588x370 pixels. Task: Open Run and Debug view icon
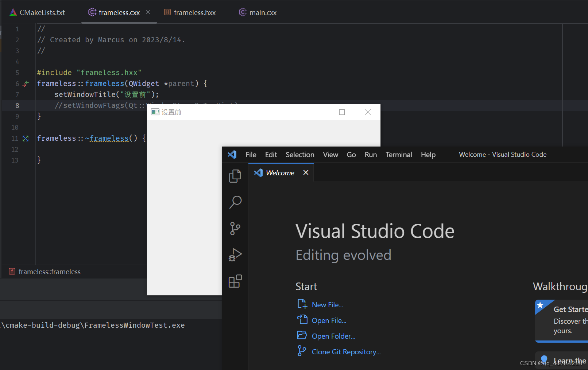click(x=235, y=255)
